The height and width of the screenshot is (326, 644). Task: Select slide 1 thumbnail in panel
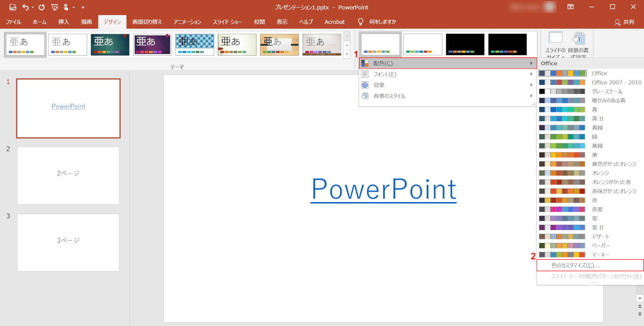[68, 108]
